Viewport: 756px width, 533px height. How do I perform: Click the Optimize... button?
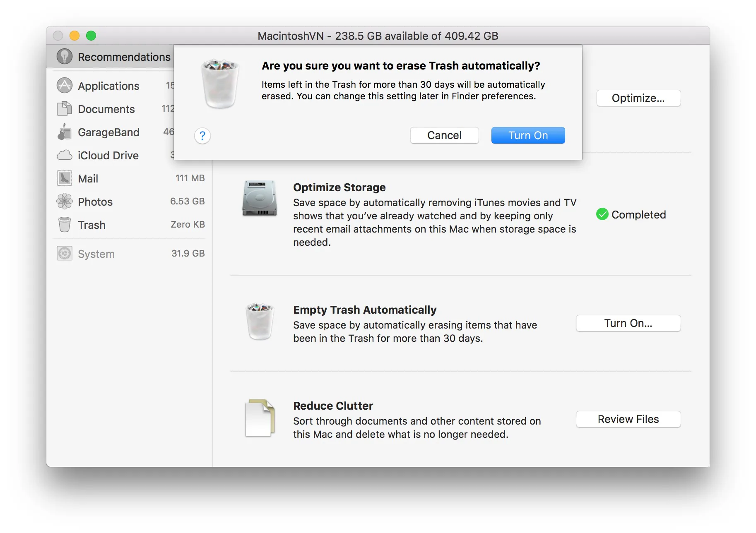click(638, 98)
